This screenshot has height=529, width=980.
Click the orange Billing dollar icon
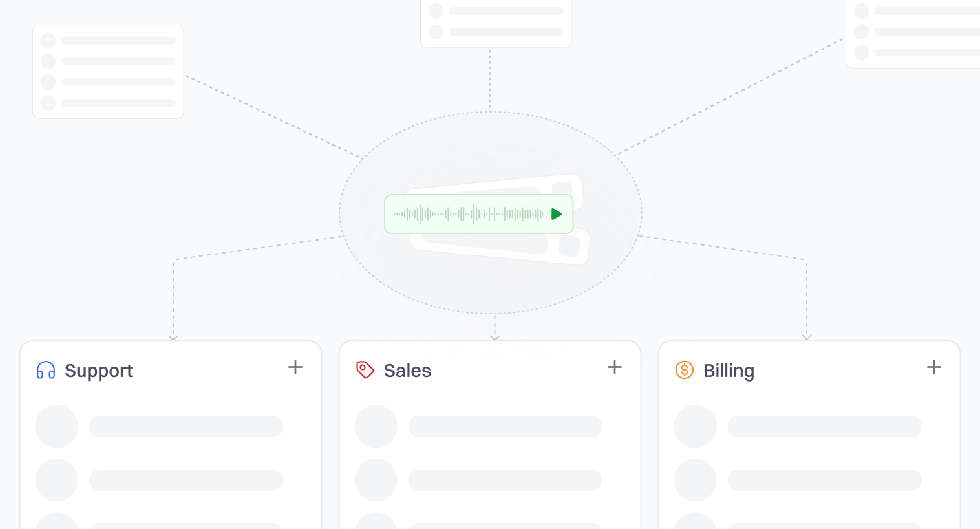click(684, 370)
